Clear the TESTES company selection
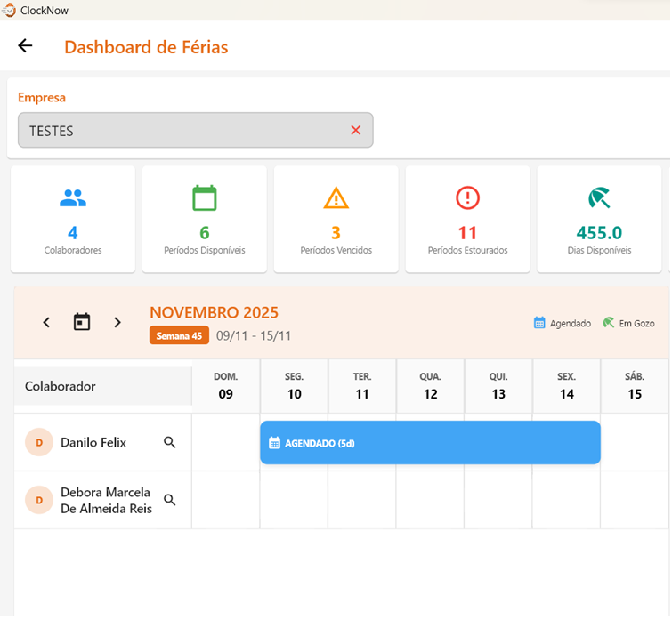Screen dimensions: 672x620 355,131
